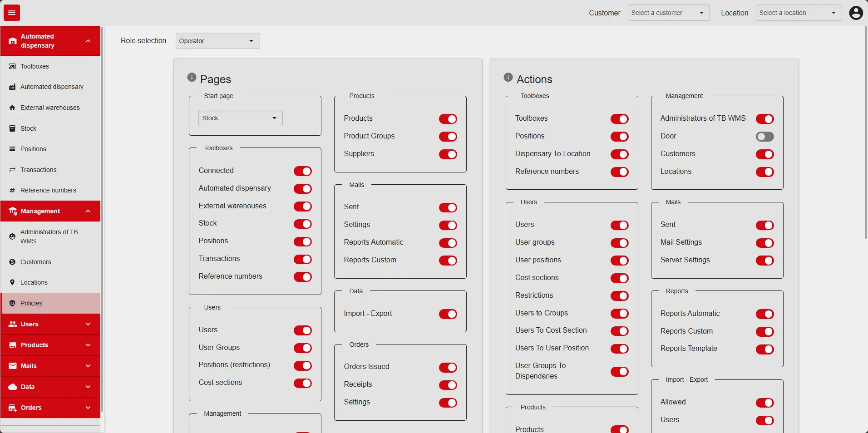Click the Locations pin icon in sidebar
The height and width of the screenshot is (433, 868).
(12, 282)
